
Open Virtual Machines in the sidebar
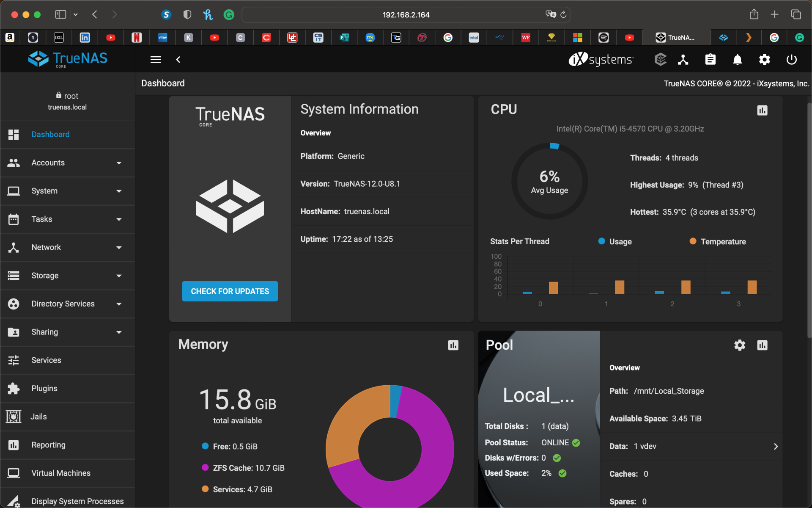pos(68,473)
